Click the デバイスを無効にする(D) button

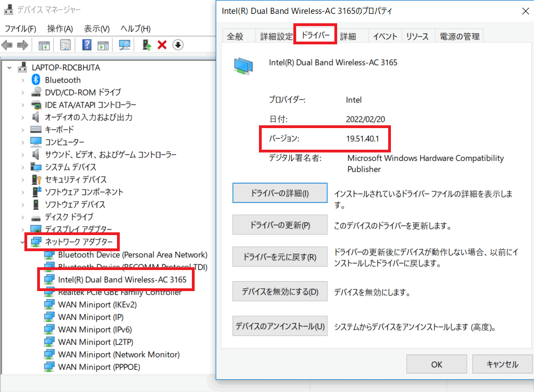tap(280, 292)
